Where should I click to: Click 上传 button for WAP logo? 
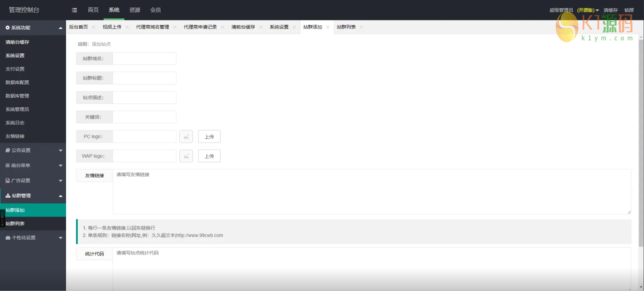pyautogui.click(x=209, y=156)
